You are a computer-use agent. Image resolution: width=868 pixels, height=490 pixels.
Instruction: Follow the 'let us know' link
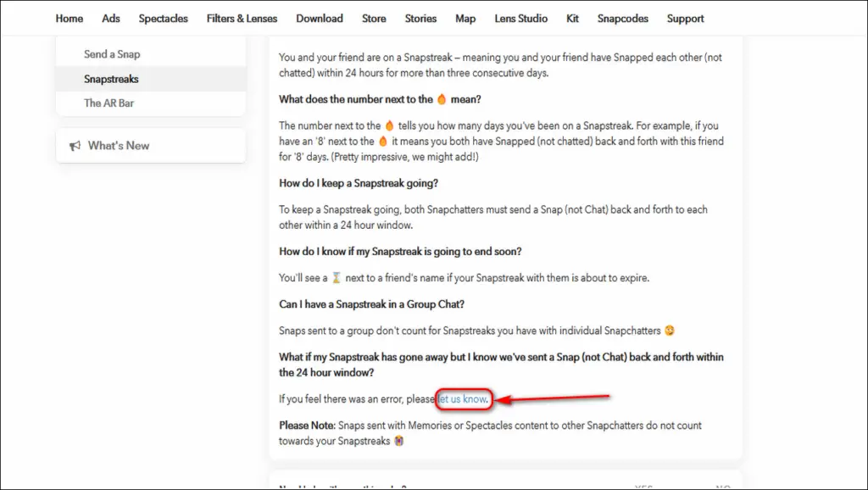click(x=462, y=398)
